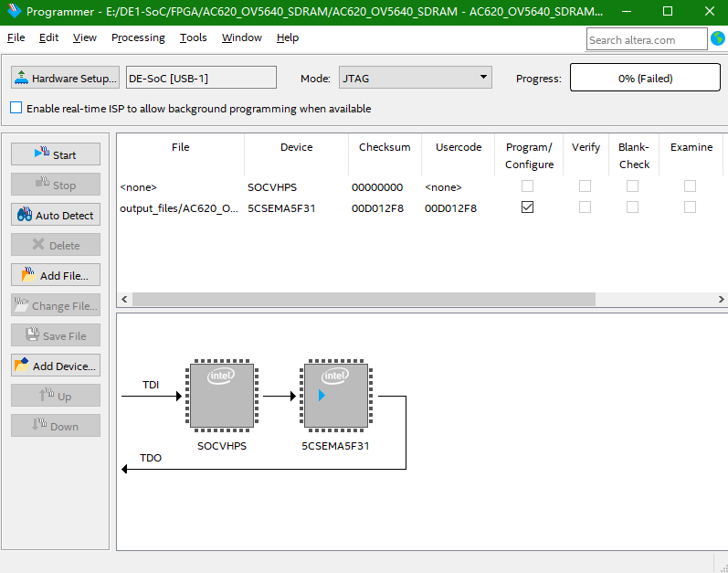Click the File column header

click(x=180, y=155)
